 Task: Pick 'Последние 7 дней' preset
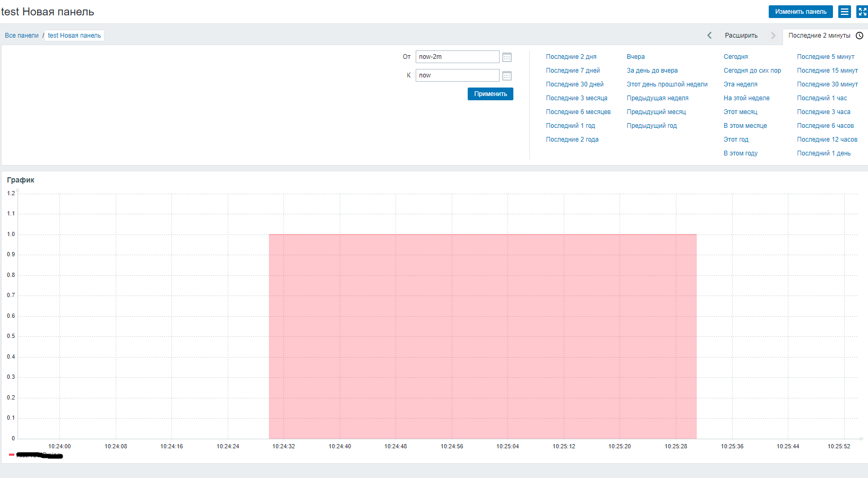[x=573, y=71]
